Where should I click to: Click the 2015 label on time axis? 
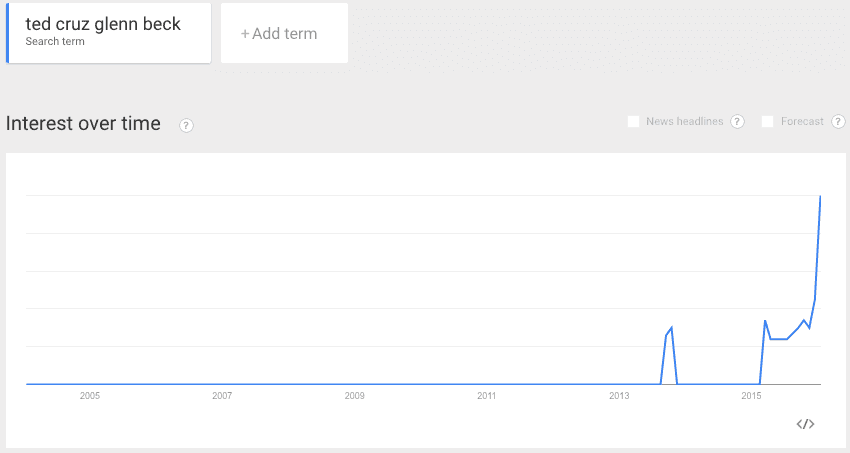(x=751, y=396)
